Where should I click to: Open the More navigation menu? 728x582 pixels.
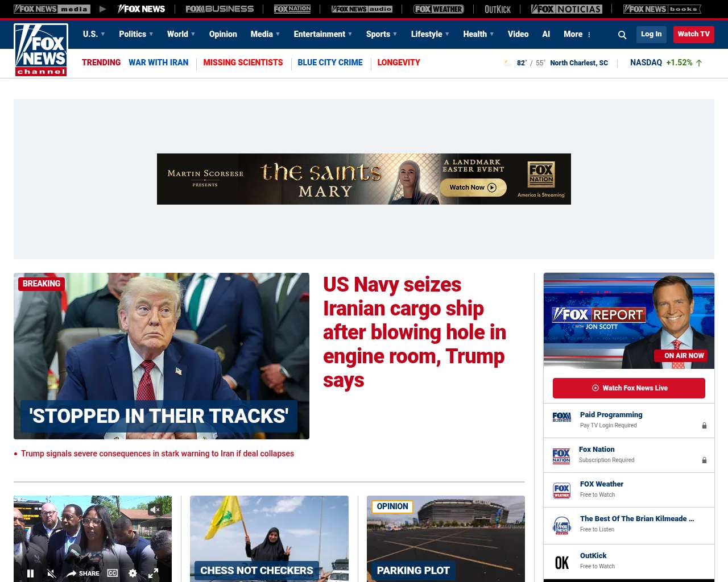pos(577,34)
